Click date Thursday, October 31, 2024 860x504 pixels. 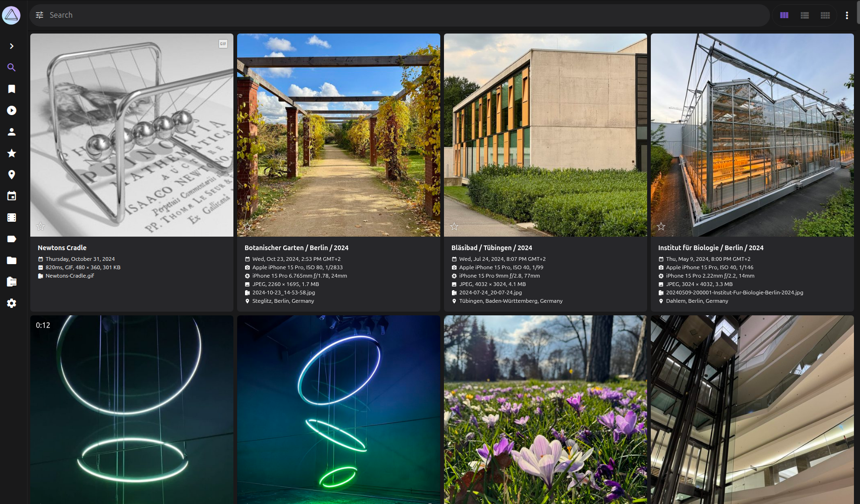point(80,259)
